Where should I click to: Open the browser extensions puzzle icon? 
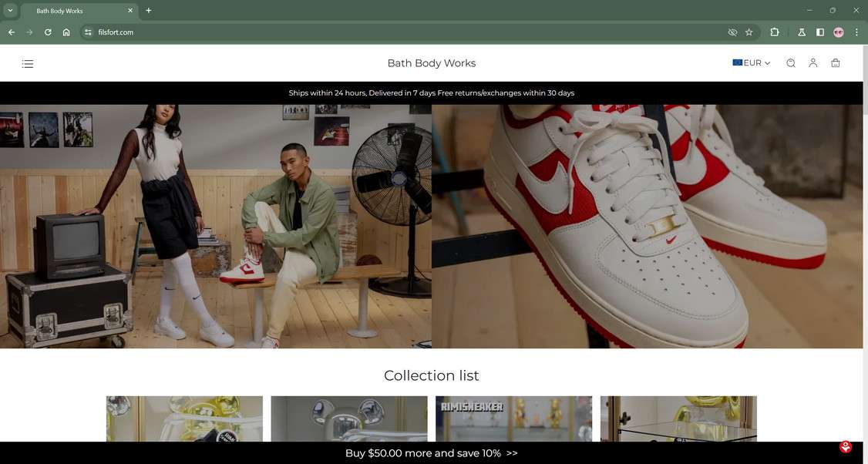[775, 32]
